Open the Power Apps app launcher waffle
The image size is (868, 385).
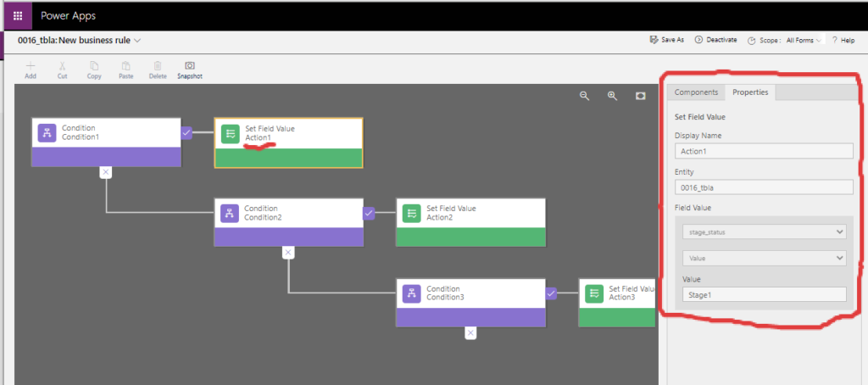[17, 15]
